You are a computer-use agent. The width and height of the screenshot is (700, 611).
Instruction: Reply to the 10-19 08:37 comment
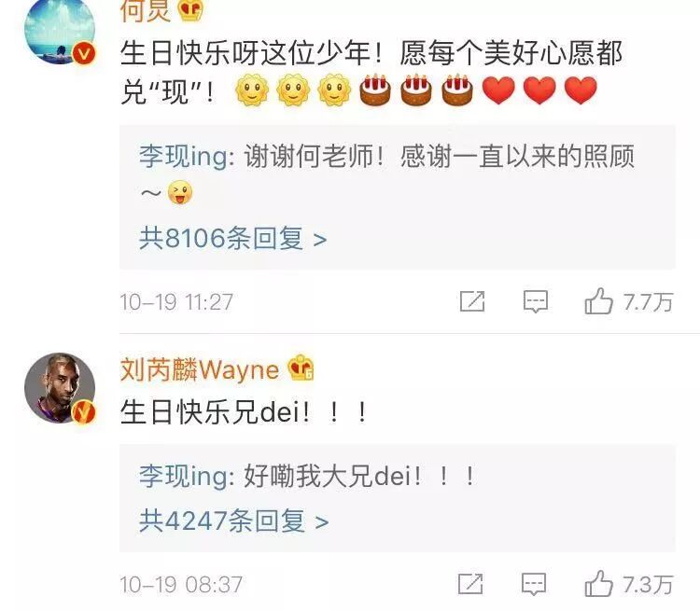pos(534,584)
